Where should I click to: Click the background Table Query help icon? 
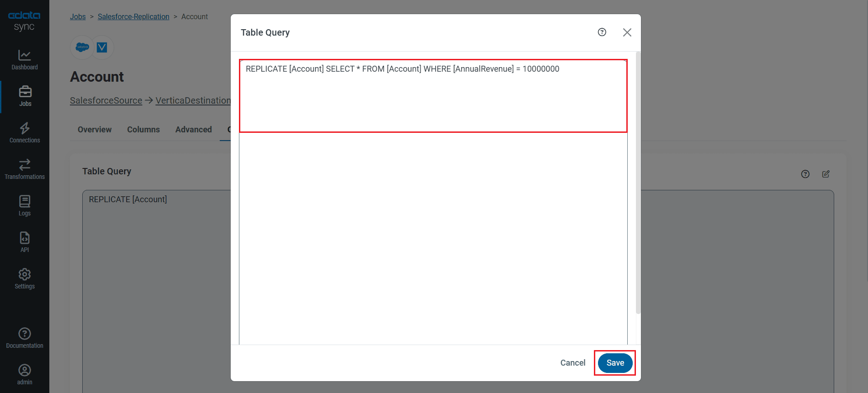(x=805, y=174)
